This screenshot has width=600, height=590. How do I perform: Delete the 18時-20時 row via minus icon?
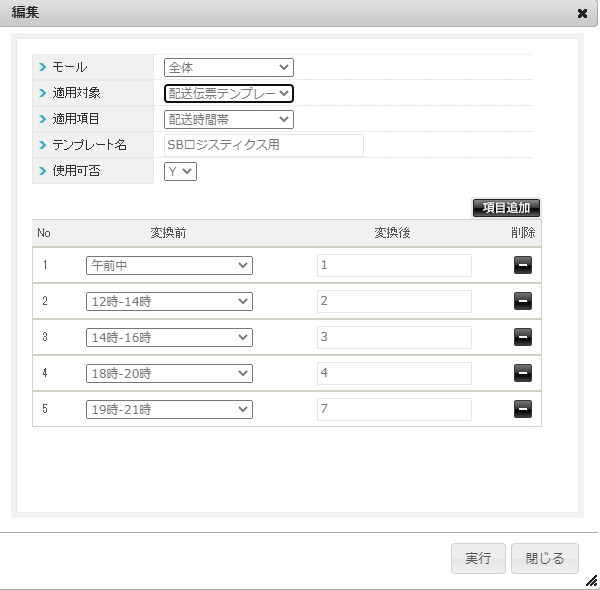point(522,373)
